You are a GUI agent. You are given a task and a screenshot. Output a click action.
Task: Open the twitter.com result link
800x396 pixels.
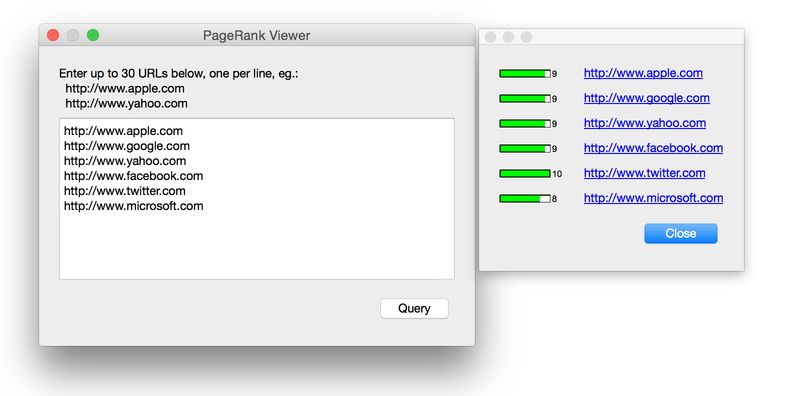[x=644, y=173]
